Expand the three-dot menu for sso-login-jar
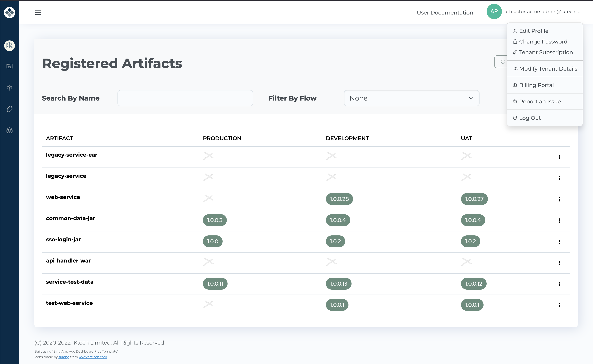Screen dimensions: 593x364 click(x=560, y=241)
